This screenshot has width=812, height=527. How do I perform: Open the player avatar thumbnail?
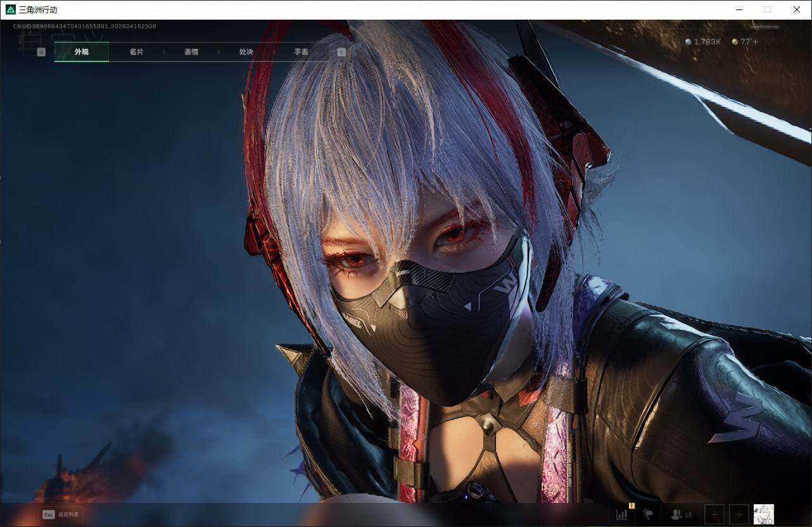(x=764, y=514)
